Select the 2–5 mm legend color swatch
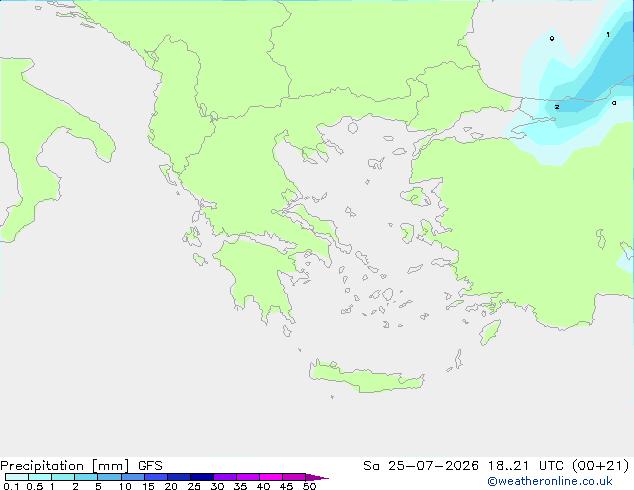634x490 pixels. click(x=86, y=477)
